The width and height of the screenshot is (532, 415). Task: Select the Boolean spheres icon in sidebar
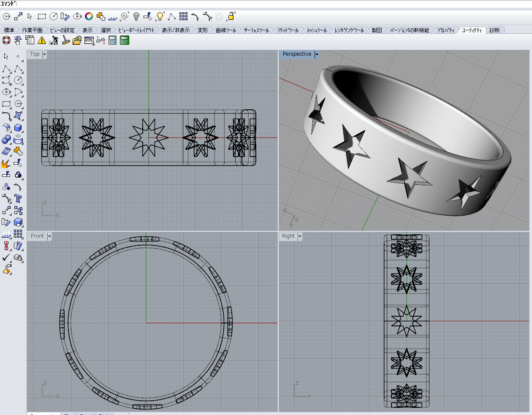pos(6,139)
